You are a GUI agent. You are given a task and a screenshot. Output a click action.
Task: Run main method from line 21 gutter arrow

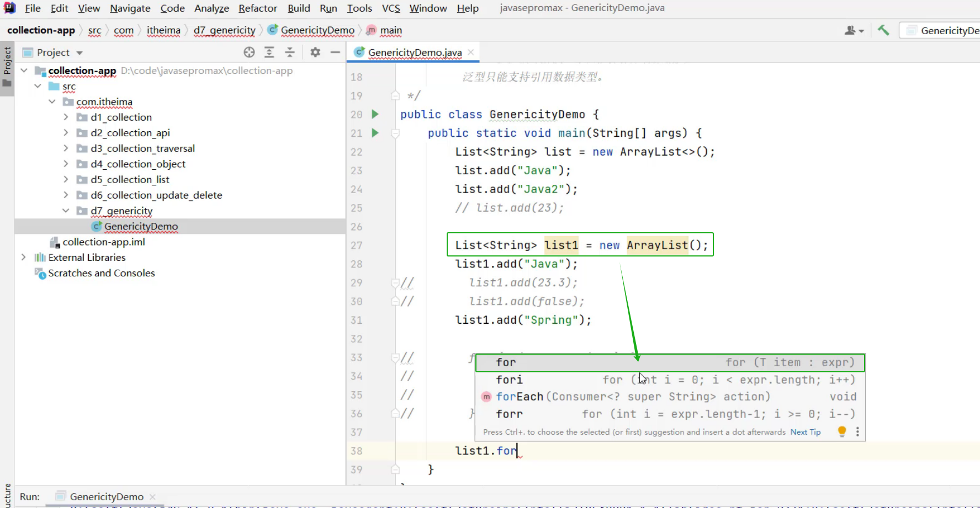coord(375,133)
